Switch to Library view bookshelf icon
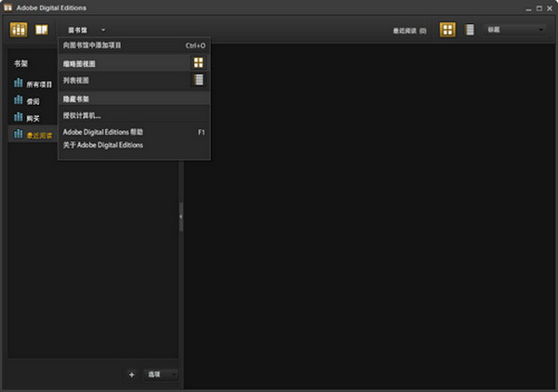Viewport: 558px width, 392px height. [19, 30]
